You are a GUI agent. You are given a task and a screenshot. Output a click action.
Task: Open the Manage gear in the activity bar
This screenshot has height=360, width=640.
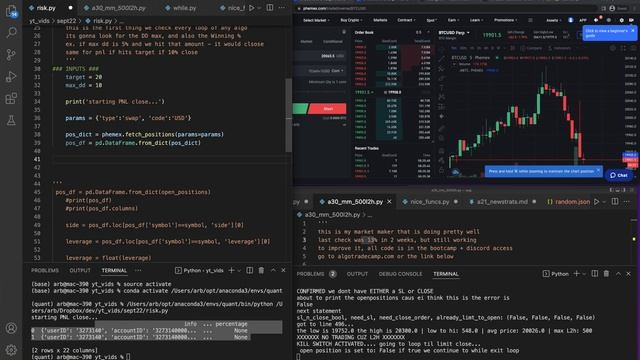click(11, 350)
